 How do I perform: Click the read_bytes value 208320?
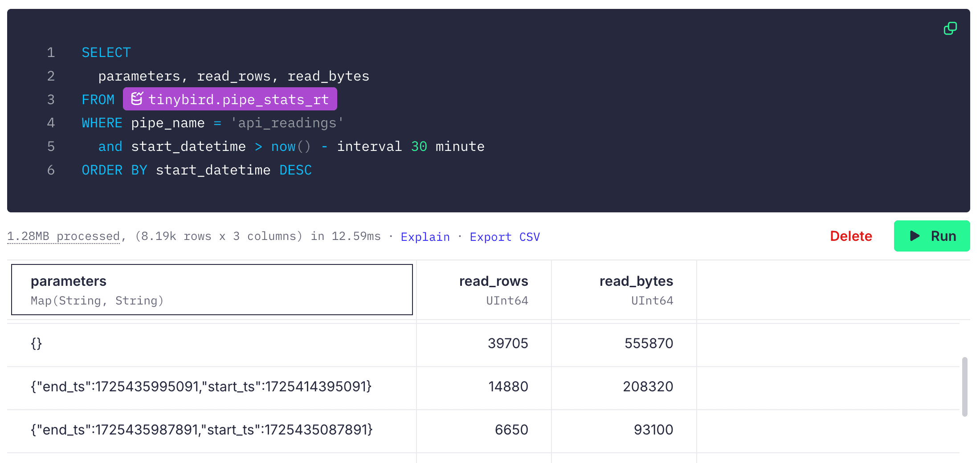647,386
